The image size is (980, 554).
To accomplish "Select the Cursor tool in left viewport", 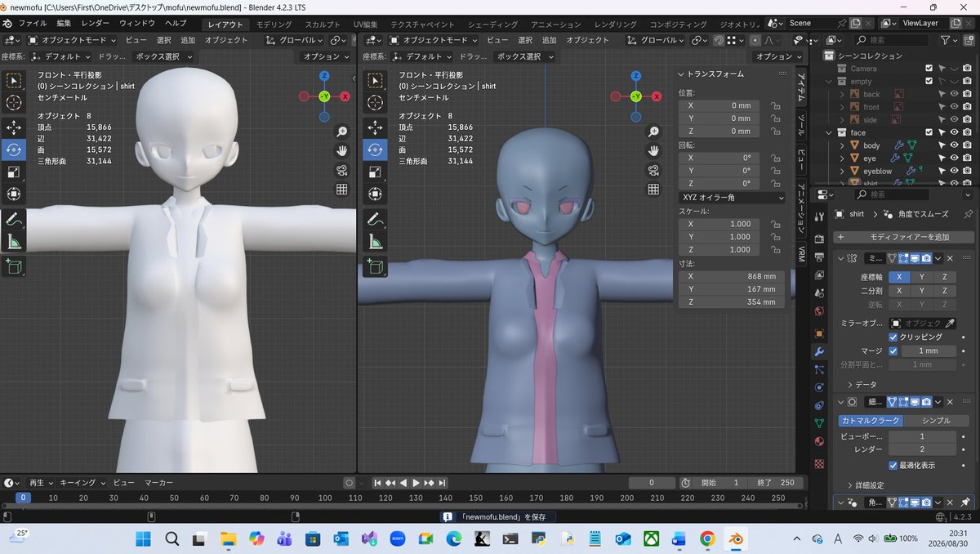I will pos(14,102).
